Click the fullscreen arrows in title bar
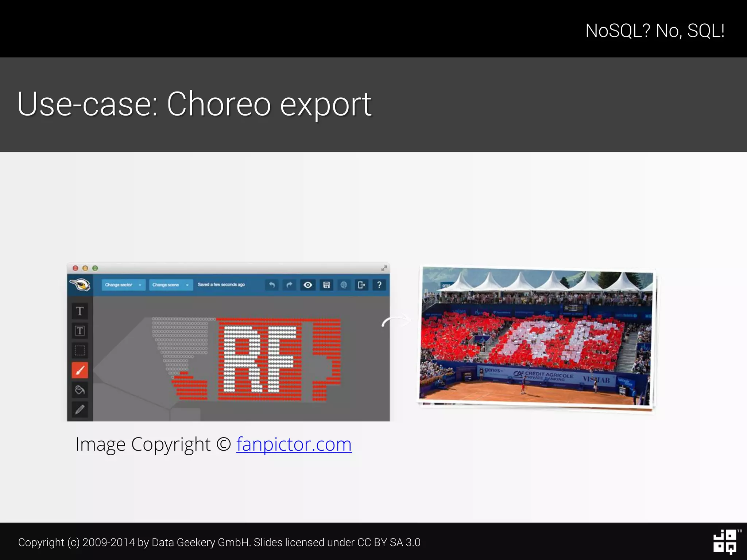The image size is (747, 560). (x=384, y=268)
